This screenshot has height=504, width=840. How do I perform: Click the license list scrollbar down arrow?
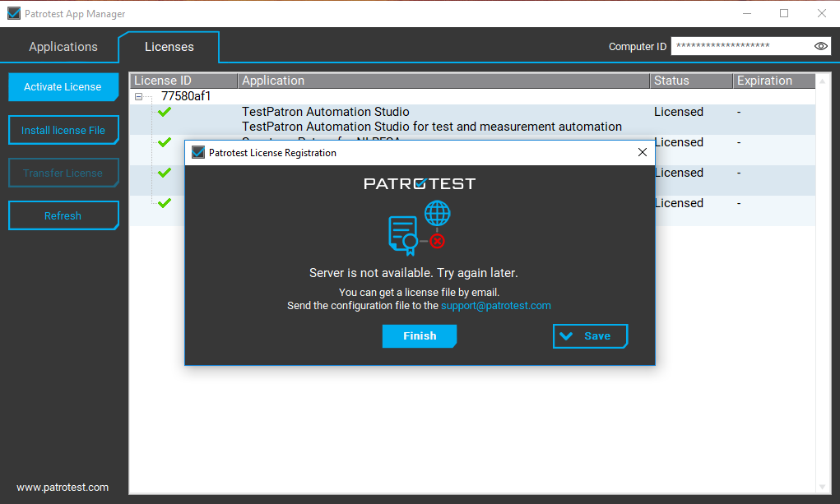tap(822, 487)
